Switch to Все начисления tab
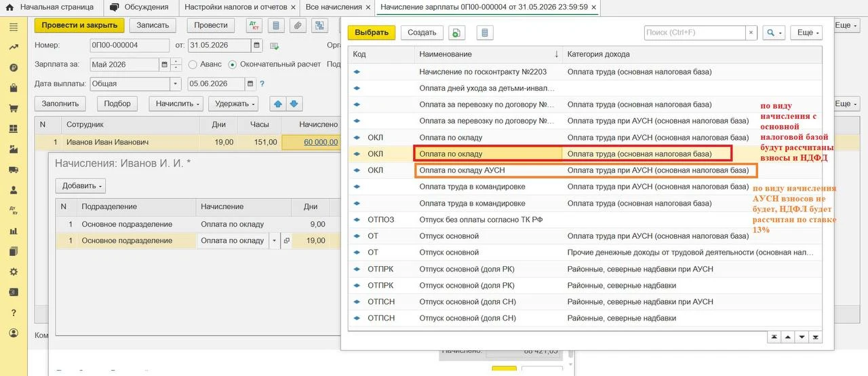Screen dimensions: 868x376 pyautogui.click(x=334, y=7)
